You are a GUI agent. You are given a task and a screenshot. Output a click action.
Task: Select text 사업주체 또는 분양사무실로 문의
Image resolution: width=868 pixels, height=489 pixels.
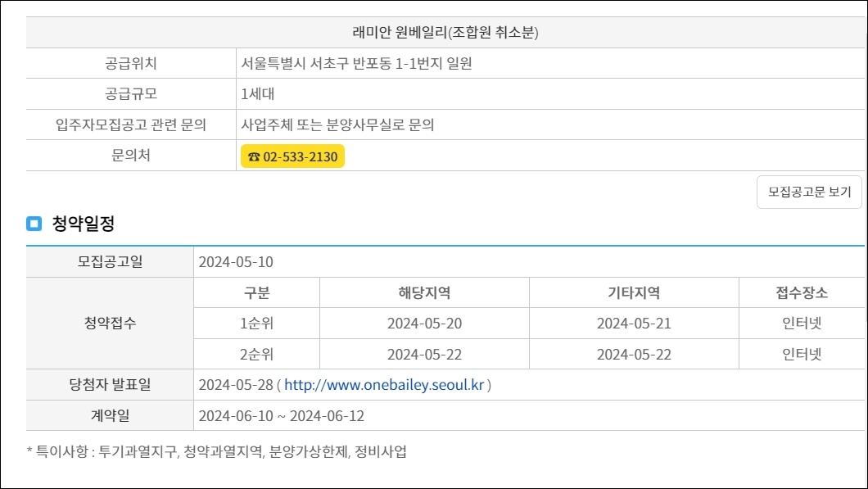pos(337,125)
